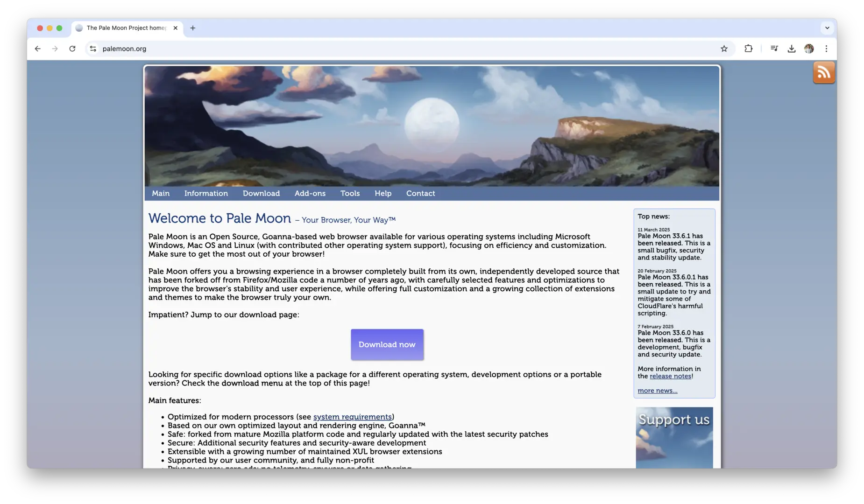Open the RSS feed icon
Viewport: 864px width, 504px height.
click(823, 73)
